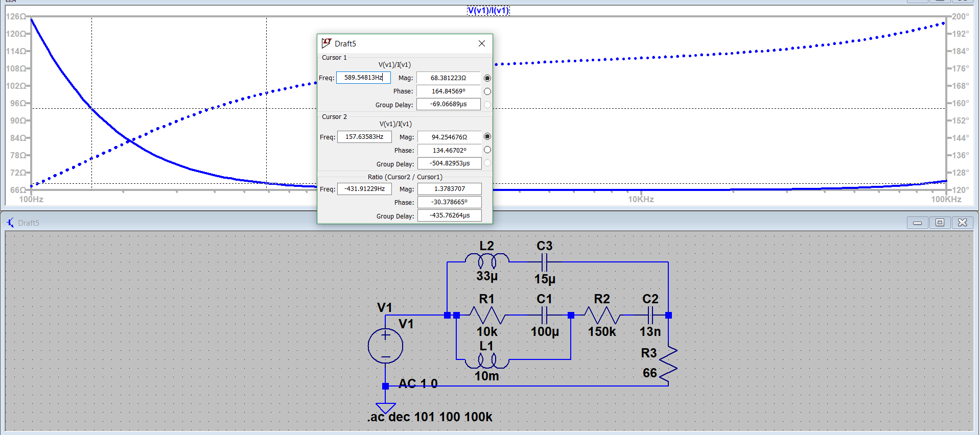Viewport: 980px width, 435px height.
Task: Click the 150k value of R2
Action: pyautogui.click(x=602, y=332)
